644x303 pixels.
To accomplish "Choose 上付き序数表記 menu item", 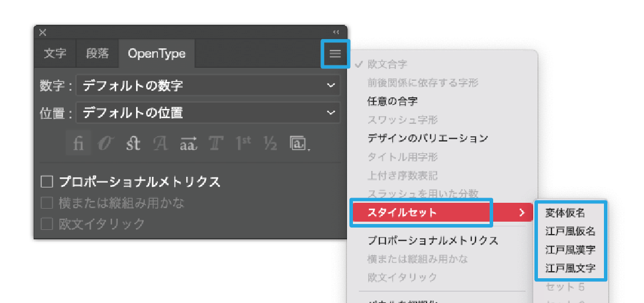I will tap(442, 176).
